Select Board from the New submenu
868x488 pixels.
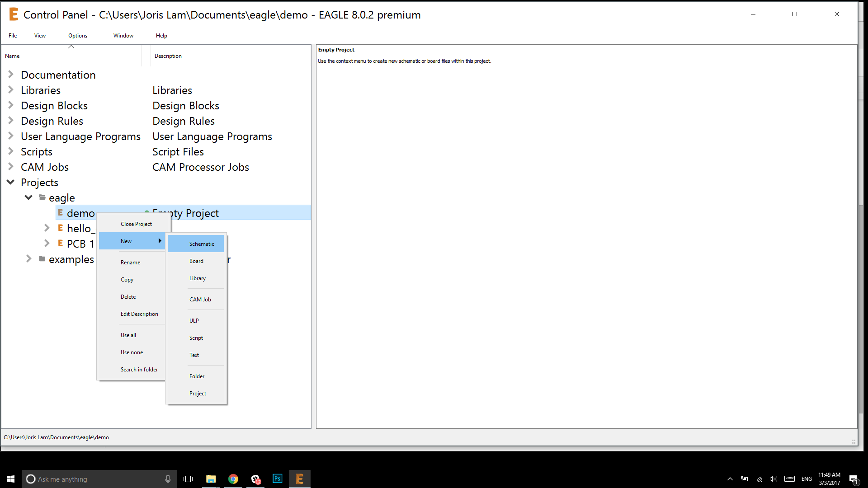(x=196, y=261)
